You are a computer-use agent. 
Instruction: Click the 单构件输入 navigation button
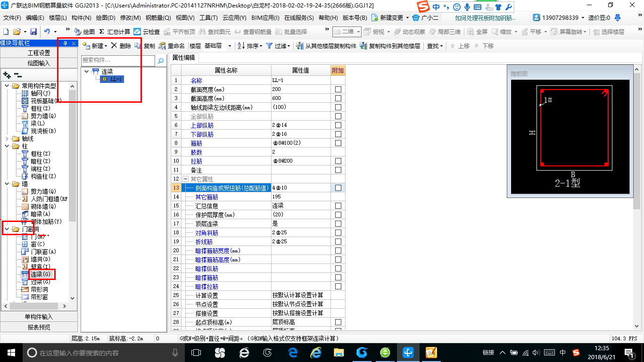point(39,317)
